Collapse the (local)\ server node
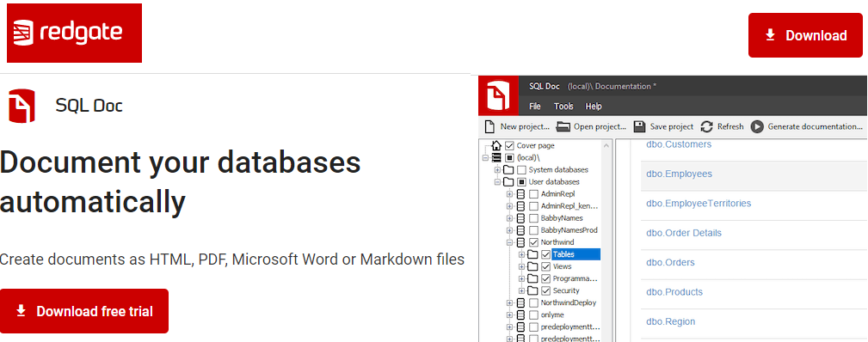Image resolution: width=868 pixels, height=342 pixels. [485, 158]
